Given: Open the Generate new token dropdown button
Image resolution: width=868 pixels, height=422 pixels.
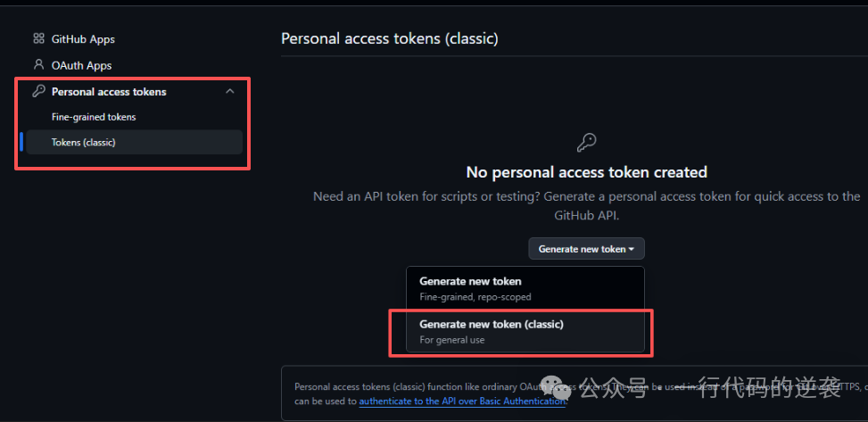Looking at the screenshot, I should (586, 249).
